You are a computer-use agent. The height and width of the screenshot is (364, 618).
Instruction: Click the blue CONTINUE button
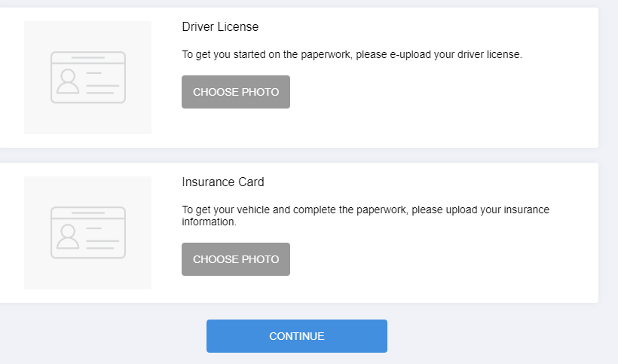click(297, 336)
